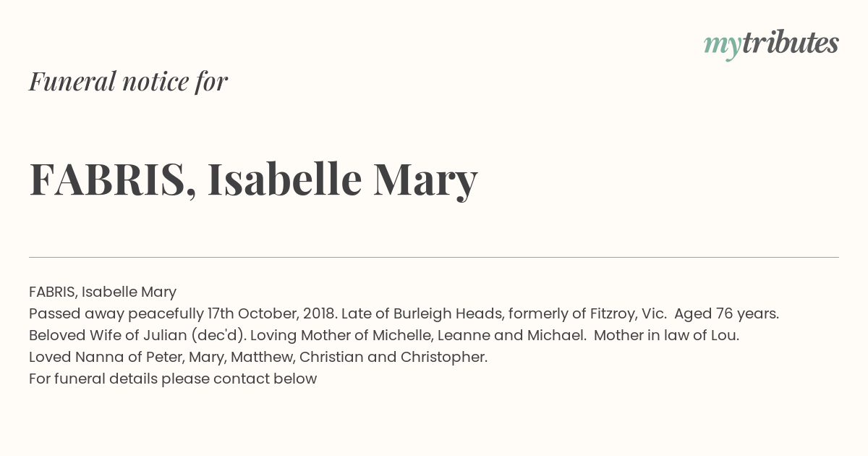Screen dimensions: 868x456
Task: Click the small "FABRIS, Isabelle Mary" body line
Action: coord(103,292)
